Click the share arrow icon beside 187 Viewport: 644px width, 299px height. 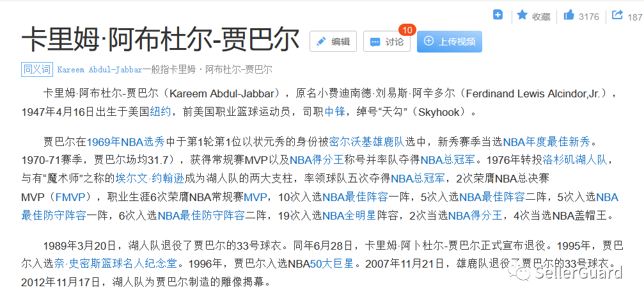617,15
